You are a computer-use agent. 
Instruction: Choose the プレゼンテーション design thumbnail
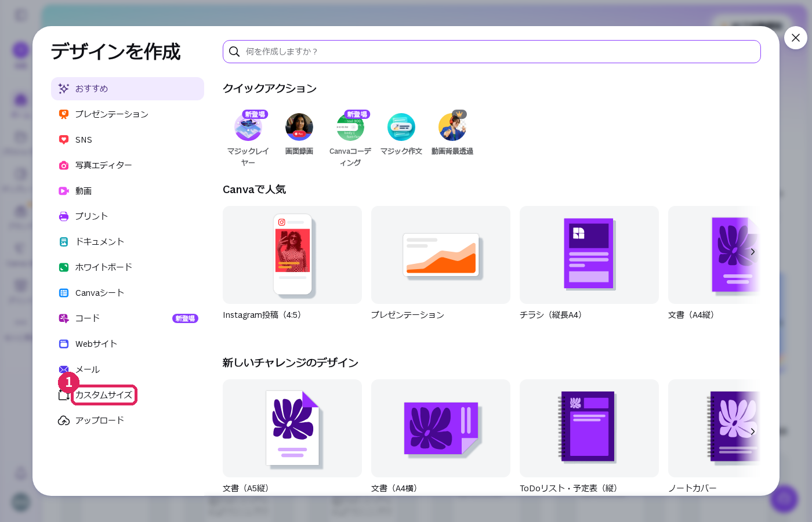tap(441, 255)
